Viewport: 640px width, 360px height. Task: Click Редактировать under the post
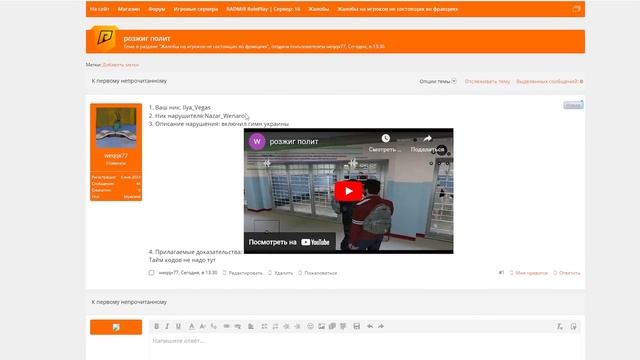pos(243,273)
